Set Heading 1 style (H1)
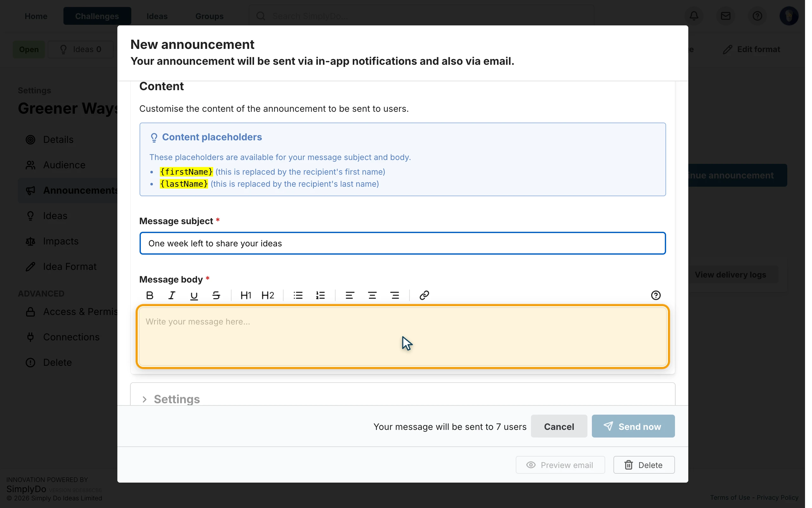The height and width of the screenshot is (508, 812). tap(246, 295)
